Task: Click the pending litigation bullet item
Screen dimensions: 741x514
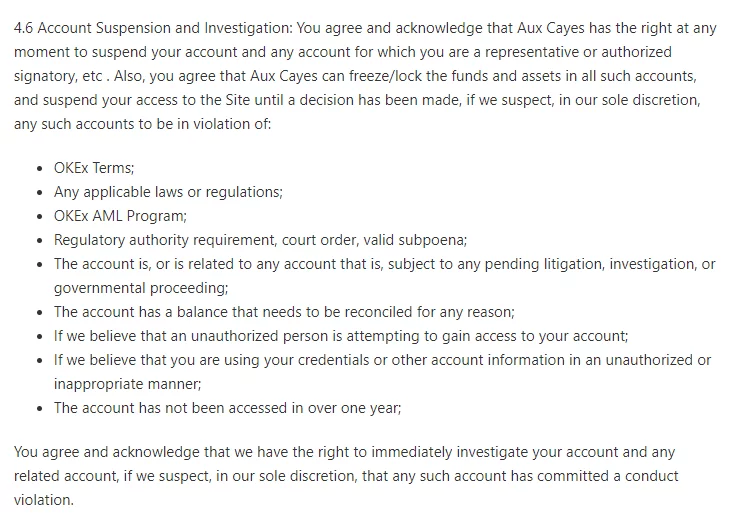Action: [385, 264]
